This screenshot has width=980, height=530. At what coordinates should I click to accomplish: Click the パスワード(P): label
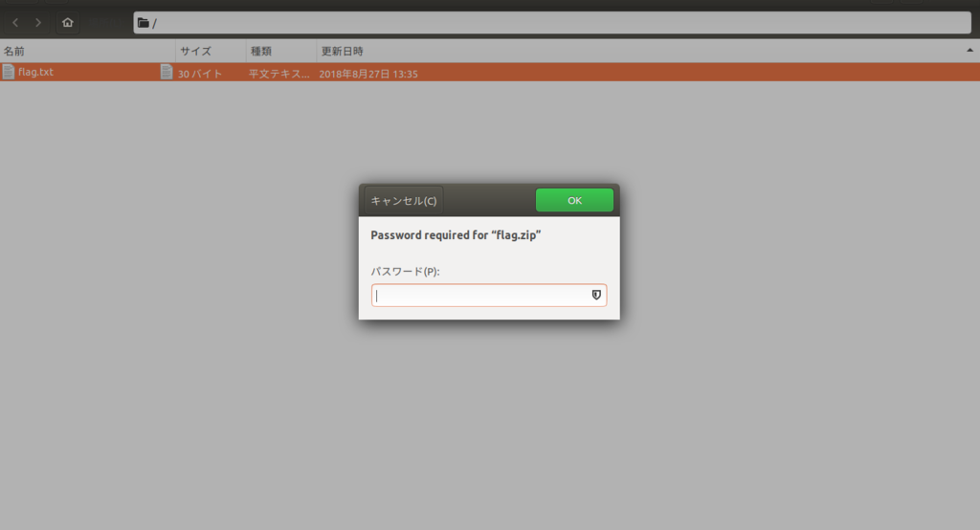pyautogui.click(x=405, y=272)
